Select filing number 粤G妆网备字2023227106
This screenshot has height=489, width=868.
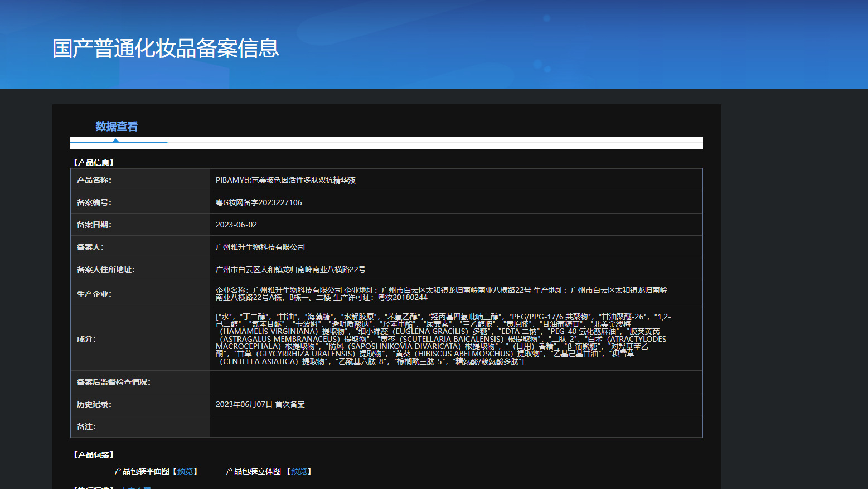pyautogui.click(x=259, y=202)
